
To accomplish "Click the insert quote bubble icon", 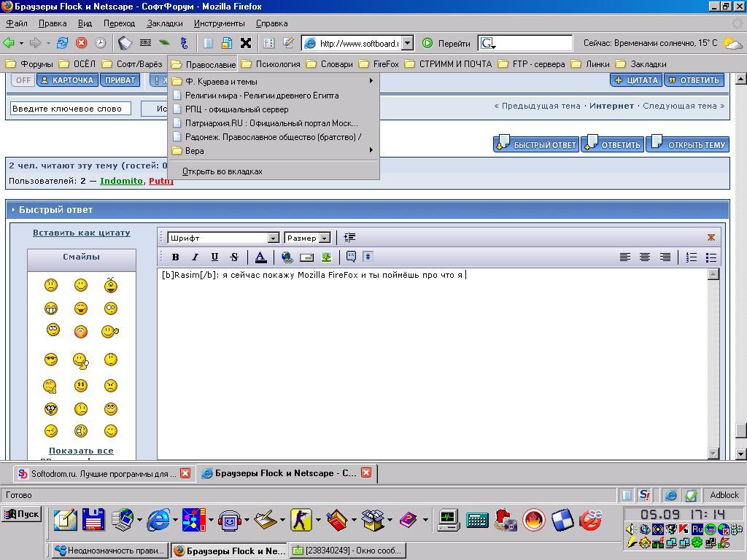I will point(351,257).
